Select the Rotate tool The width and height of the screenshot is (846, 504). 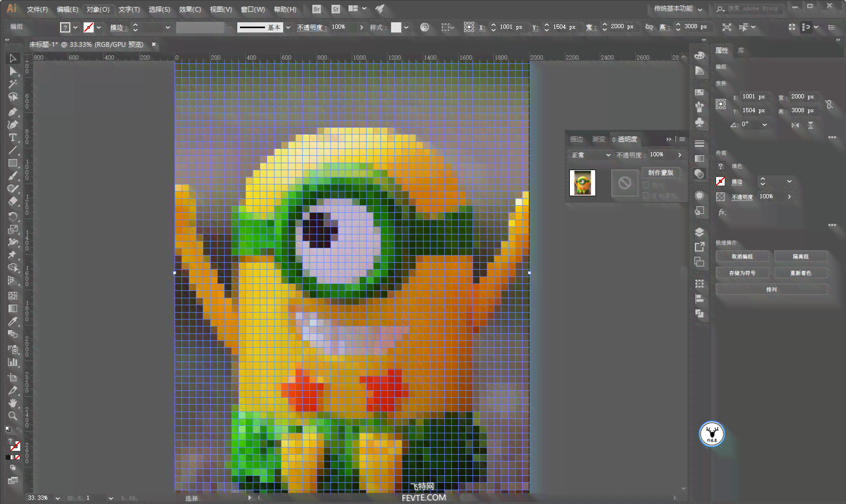(x=13, y=216)
